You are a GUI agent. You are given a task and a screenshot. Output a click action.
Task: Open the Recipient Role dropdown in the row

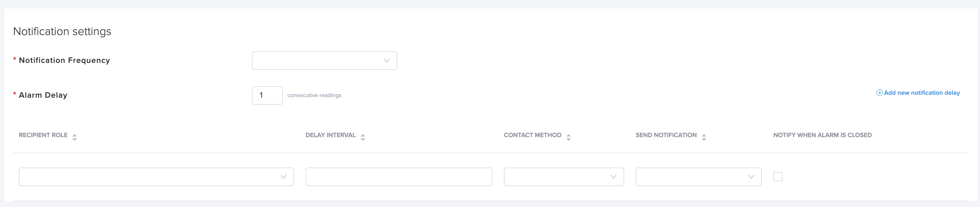coord(156,177)
